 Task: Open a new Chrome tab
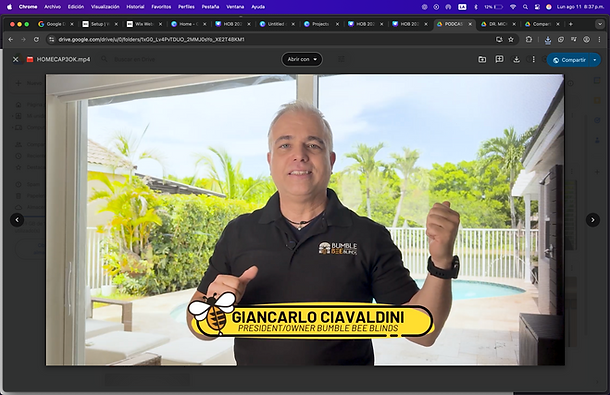pyautogui.click(x=571, y=24)
